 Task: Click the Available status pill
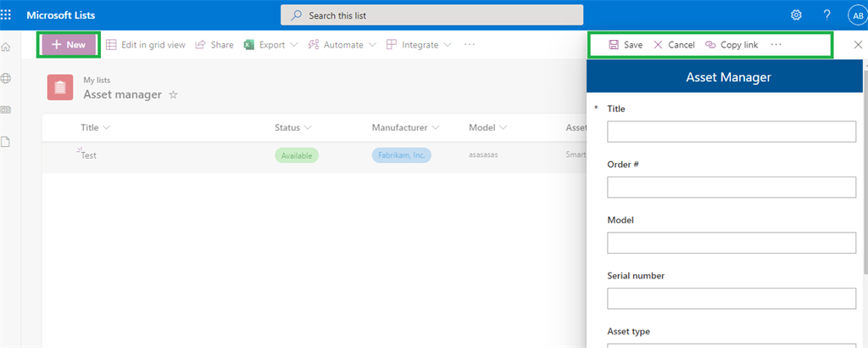297,155
